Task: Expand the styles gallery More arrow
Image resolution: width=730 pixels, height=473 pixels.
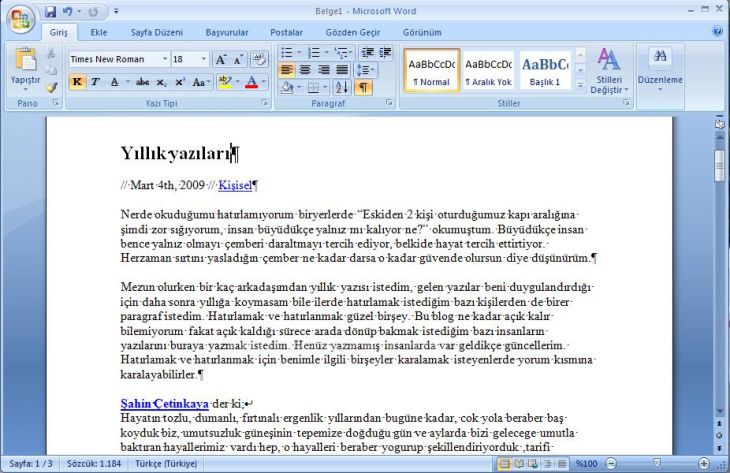Action: click(580, 85)
